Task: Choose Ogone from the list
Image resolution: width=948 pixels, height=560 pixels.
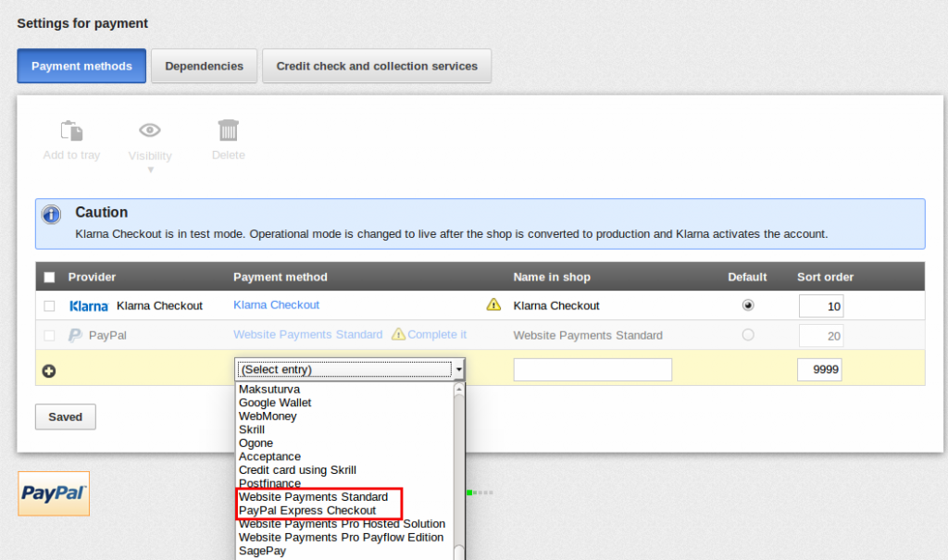Action: click(256, 442)
